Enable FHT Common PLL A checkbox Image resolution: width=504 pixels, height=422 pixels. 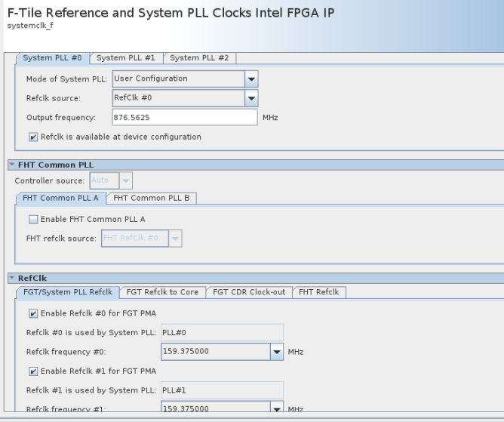click(33, 220)
